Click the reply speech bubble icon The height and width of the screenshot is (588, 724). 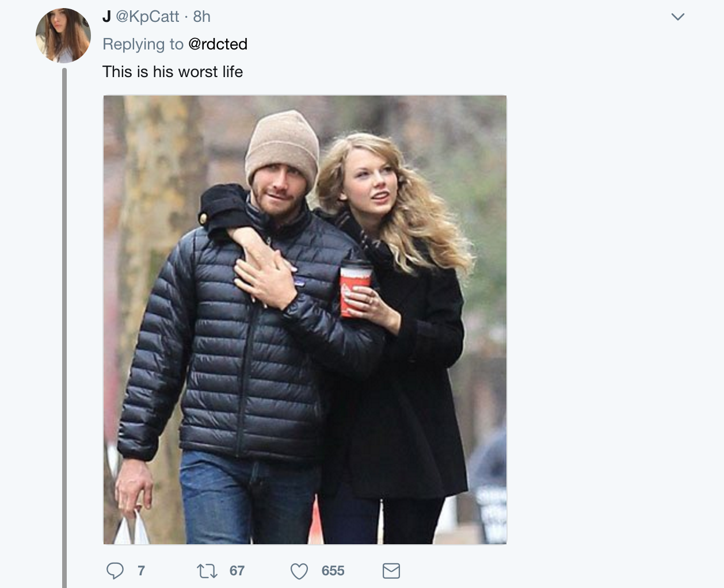(x=115, y=571)
